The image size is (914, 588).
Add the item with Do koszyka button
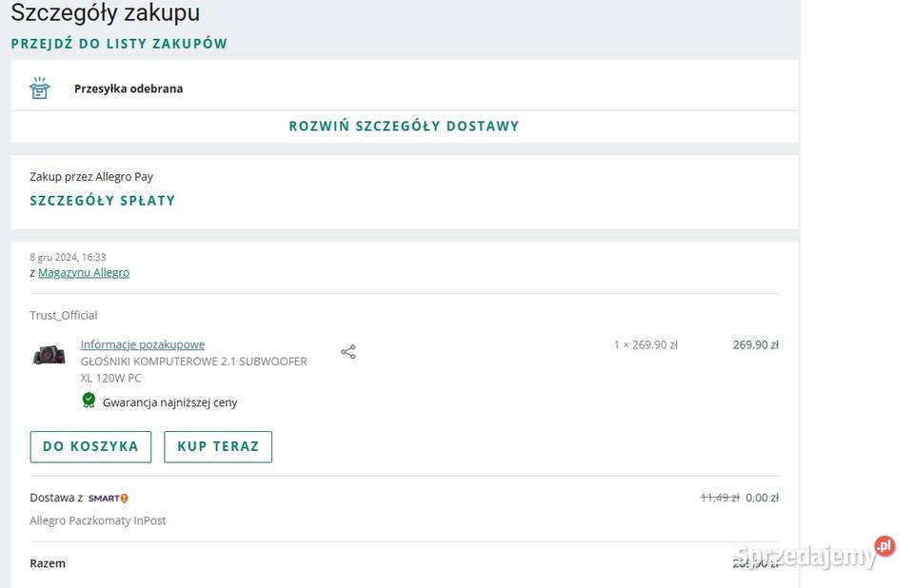pos(90,446)
